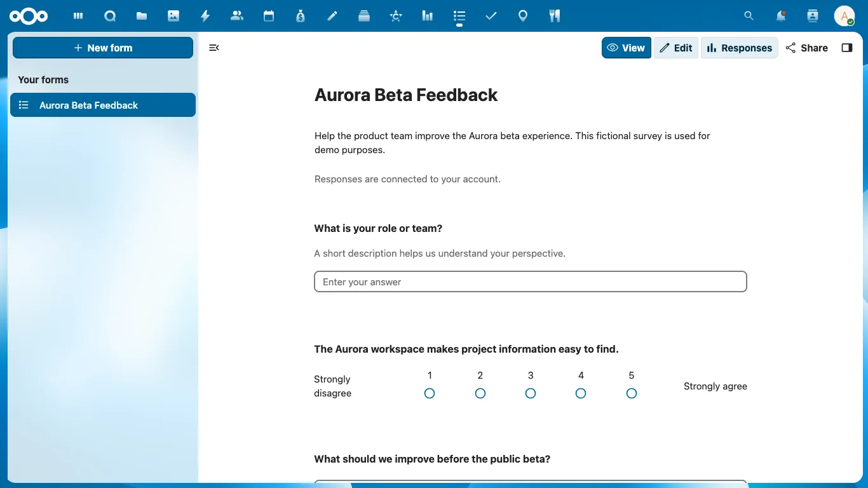Click the Share button
Viewport: 868px width, 488px height.
(807, 48)
